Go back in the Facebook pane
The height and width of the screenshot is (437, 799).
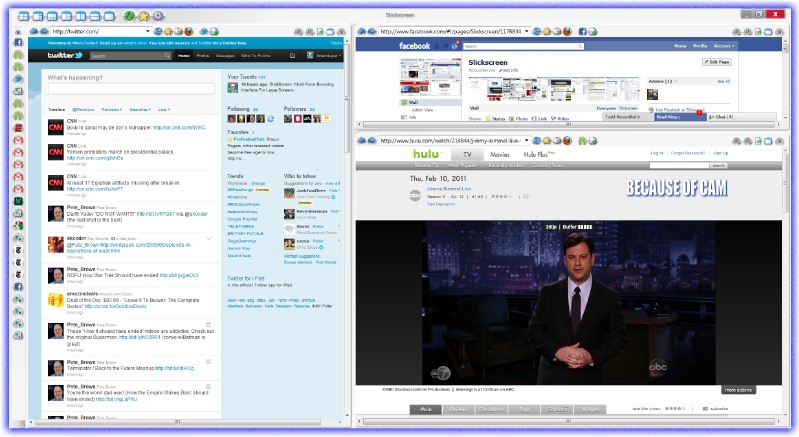click(x=362, y=32)
